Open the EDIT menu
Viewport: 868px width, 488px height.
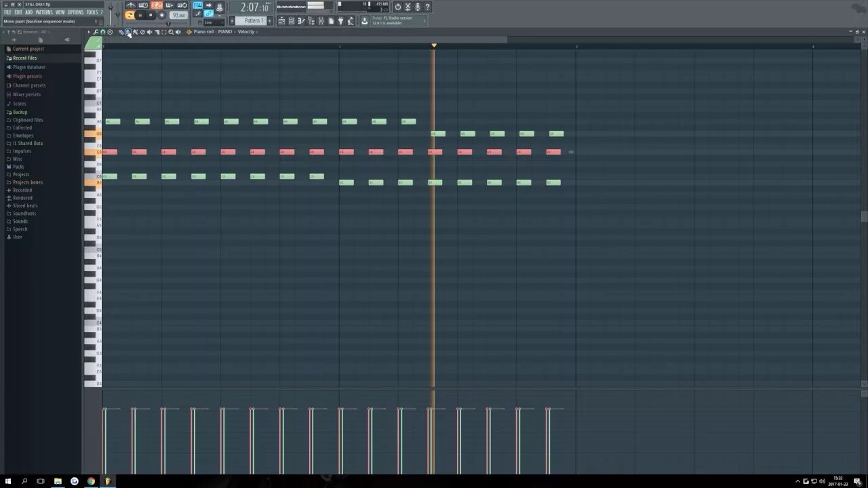[x=18, y=12]
